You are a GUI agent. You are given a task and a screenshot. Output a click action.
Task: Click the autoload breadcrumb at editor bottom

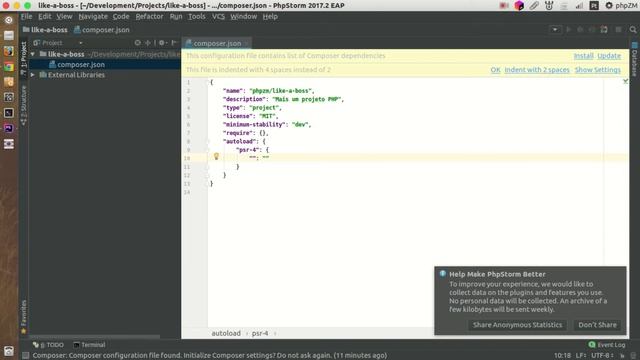(x=226, y=333)
